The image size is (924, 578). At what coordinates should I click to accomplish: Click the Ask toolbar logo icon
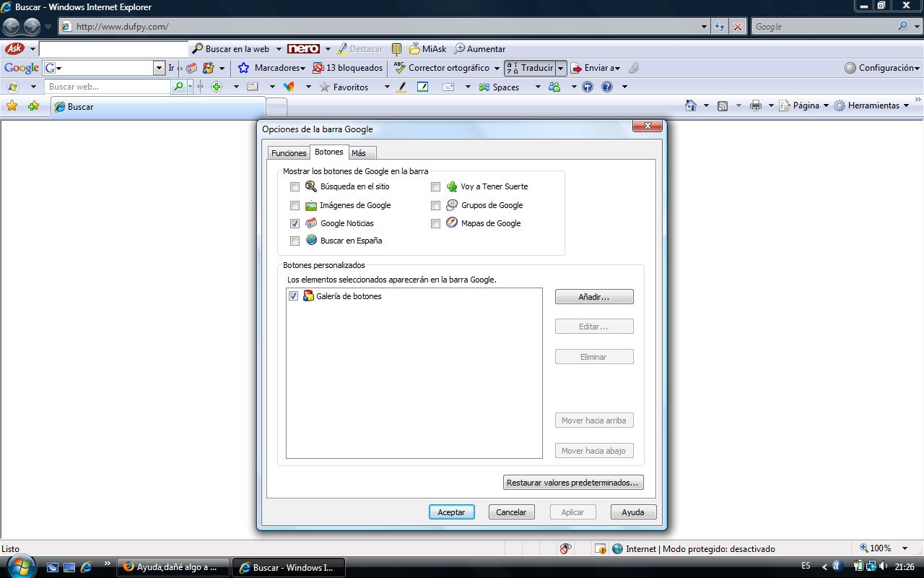[x=14, y=49]
